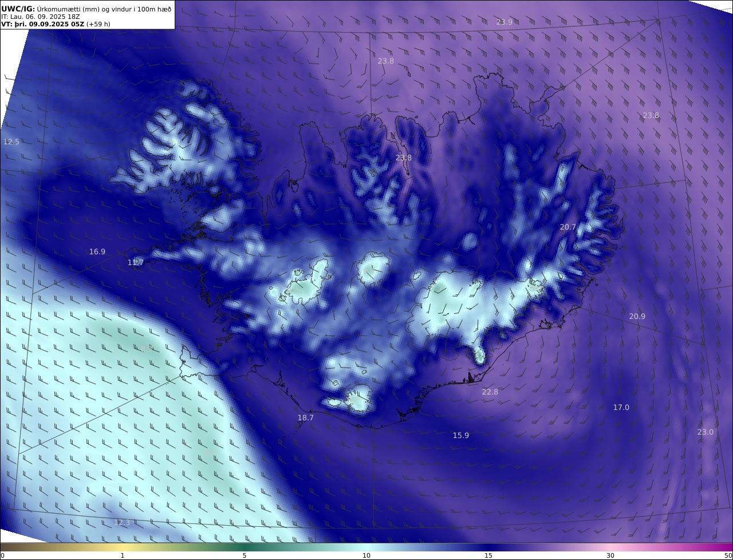Viewport: 733px width, 560px height.
Task: Click the 23.9 value label
Action: click(x=505, y=22)
